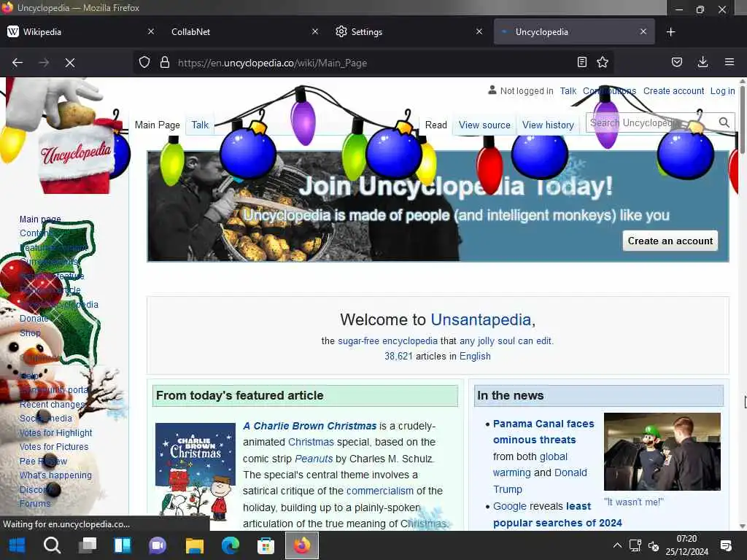Screen dimensions: 747x560
Task: Open Votes for Highlight sidebar link
Action: pos(55,433)
